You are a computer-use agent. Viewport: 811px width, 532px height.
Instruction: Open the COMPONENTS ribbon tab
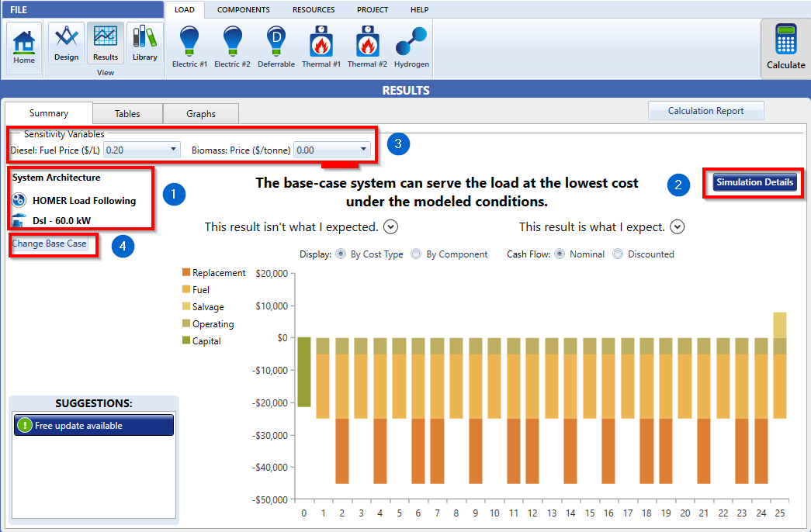(243, 10)
